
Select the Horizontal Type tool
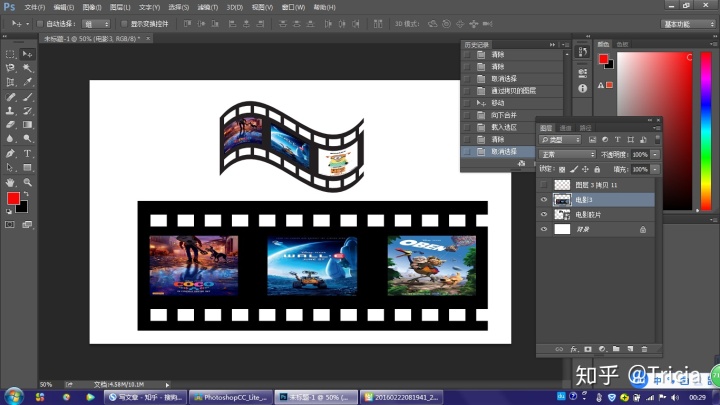pyautogui.click(x=27, y=153)
